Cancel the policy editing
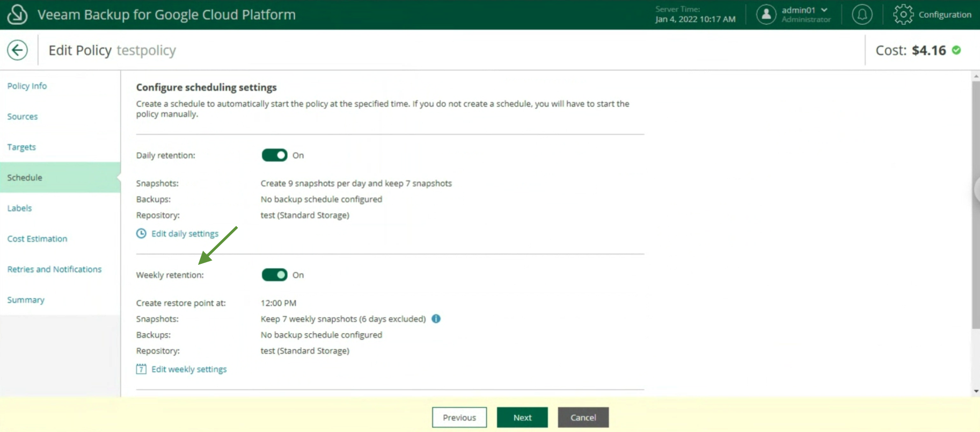The height and width of the screenshot is (432, 980). pyautogui.click(x=583, y=417)
